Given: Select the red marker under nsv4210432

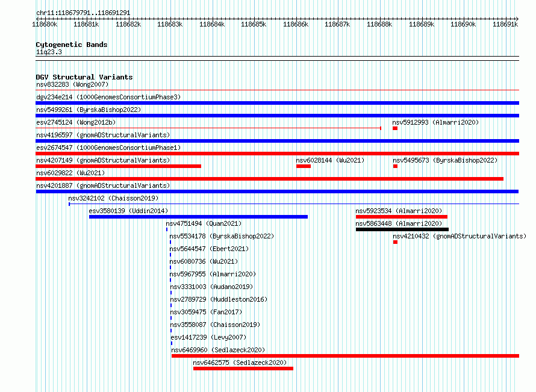Looking at the screenshot, I should (395, 242).
